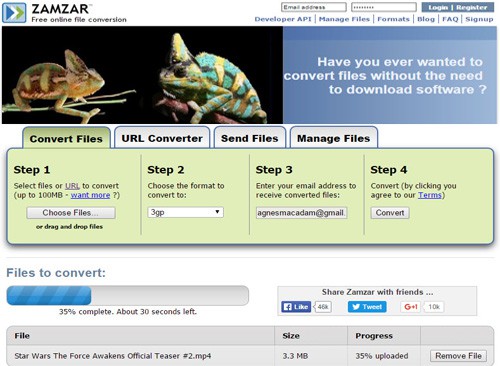Click the 10k Google plus count
500x366 pixels.
coord(434,307)
